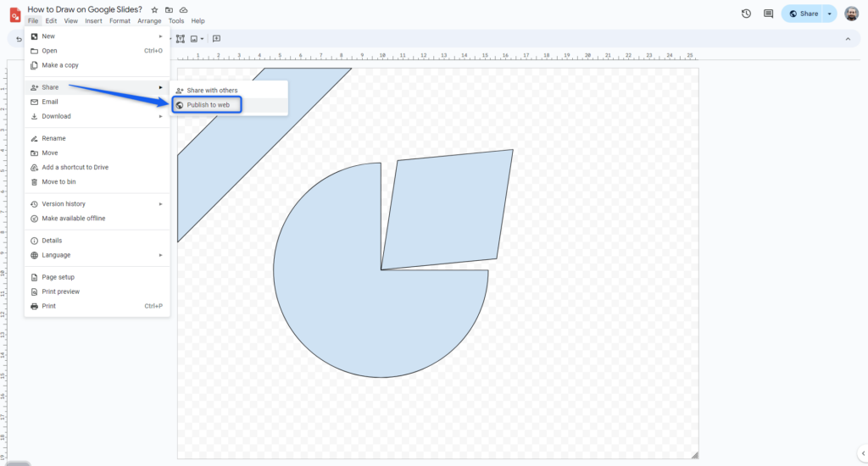Star the document title
This screenshot has height=466, width=868.
[x=154, y=10]
